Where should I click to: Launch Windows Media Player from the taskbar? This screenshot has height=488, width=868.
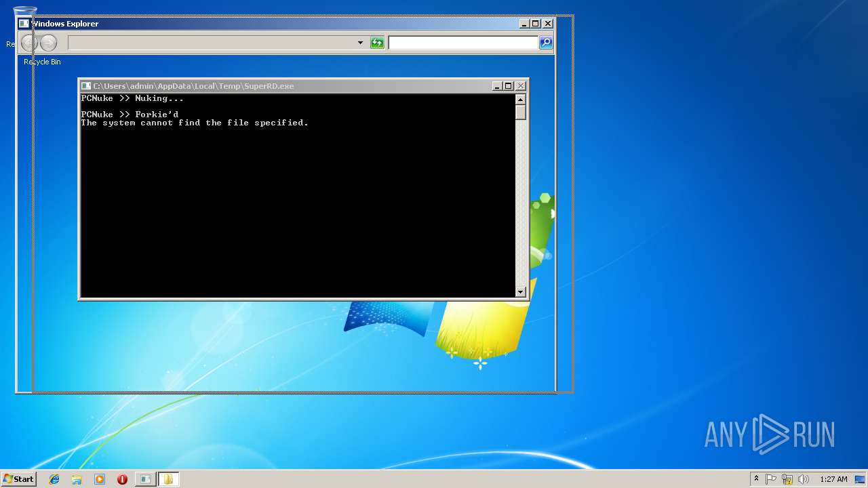click(100, 479)
